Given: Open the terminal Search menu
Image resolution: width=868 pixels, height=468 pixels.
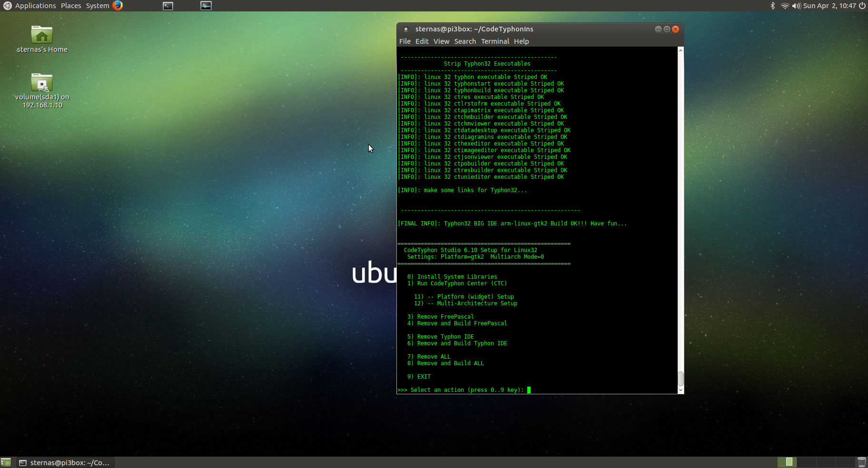Looking at the screenshot, I should 465,41.
